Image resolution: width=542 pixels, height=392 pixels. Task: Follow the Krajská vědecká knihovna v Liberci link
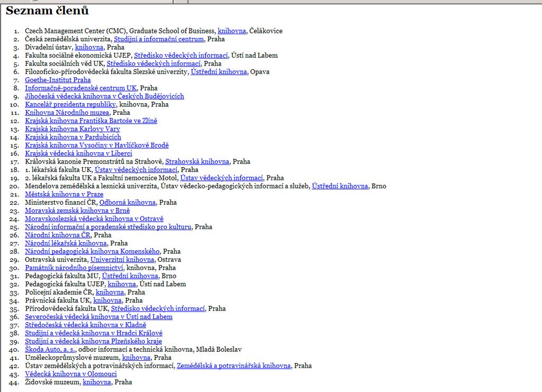coord(78,153)
